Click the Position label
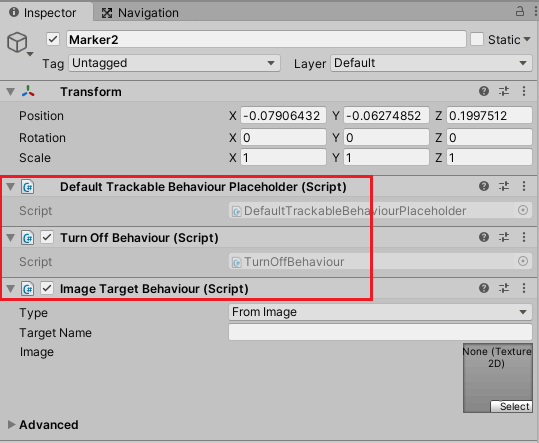 [x=41, y=116]
